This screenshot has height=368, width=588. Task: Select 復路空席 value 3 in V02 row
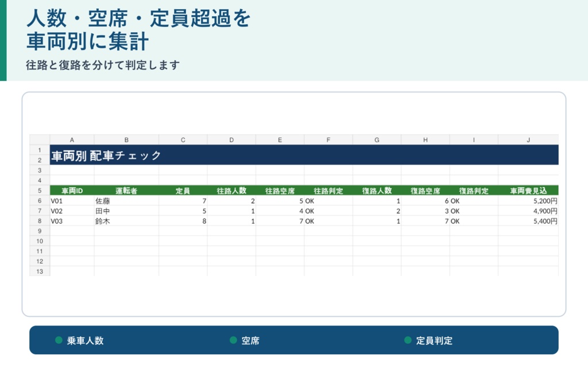point(425,210)
